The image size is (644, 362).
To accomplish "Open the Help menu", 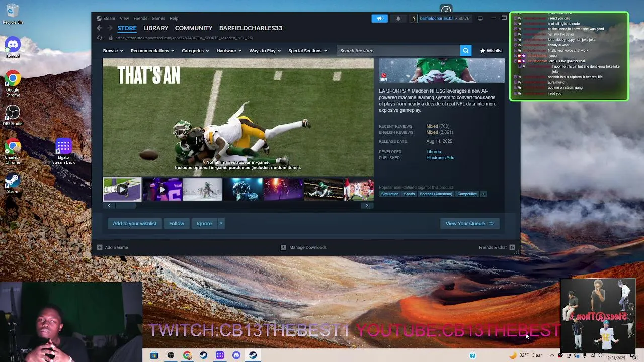I will [174, 19].
